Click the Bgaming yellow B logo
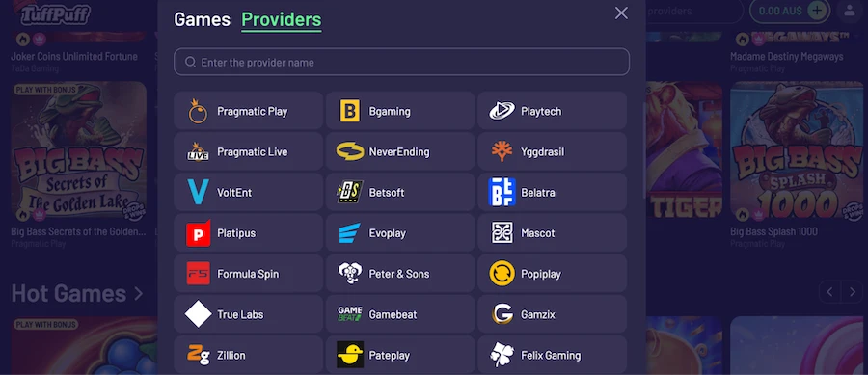Viewport: 868px width, 375px height. coord(350,111)
